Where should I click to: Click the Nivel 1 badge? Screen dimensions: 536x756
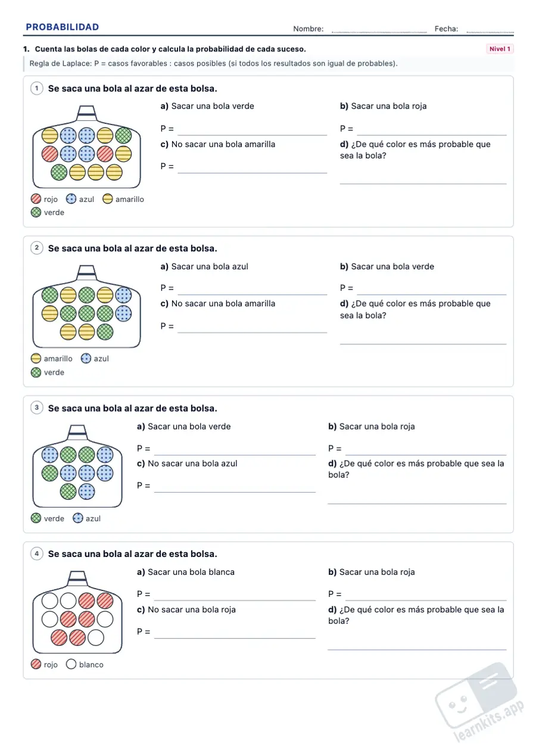tap(500, 49)
